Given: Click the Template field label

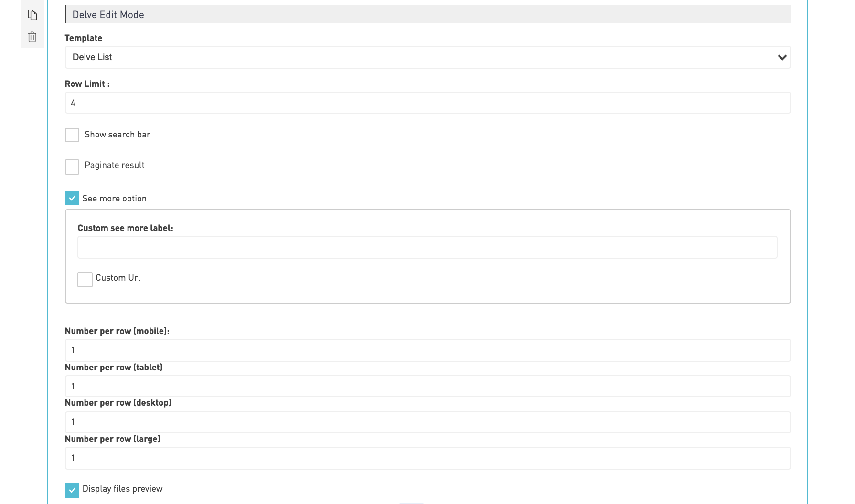Looking at the screenshot, I should click(x=84, y=38).
